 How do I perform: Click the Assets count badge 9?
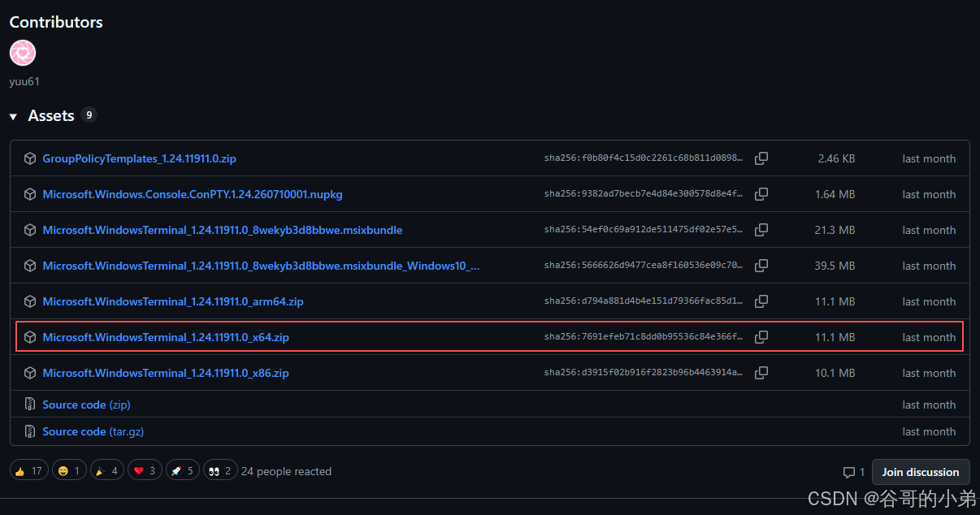(89, 115)
